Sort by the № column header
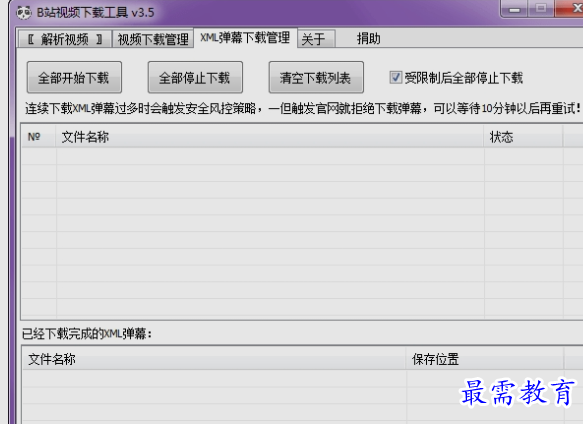Image resolution: width=583 pixels, height=424 pixels. tap(39, 137)
